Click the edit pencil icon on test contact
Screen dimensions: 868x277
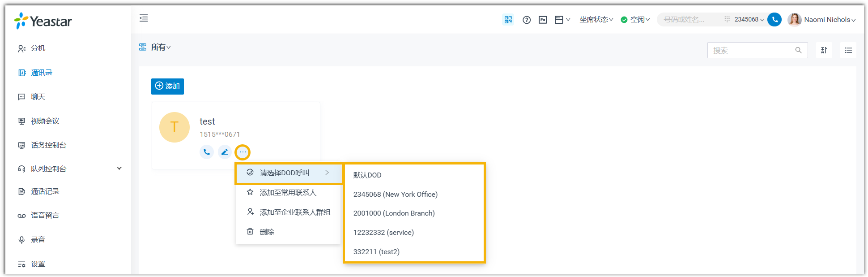[x=225, y=152]
